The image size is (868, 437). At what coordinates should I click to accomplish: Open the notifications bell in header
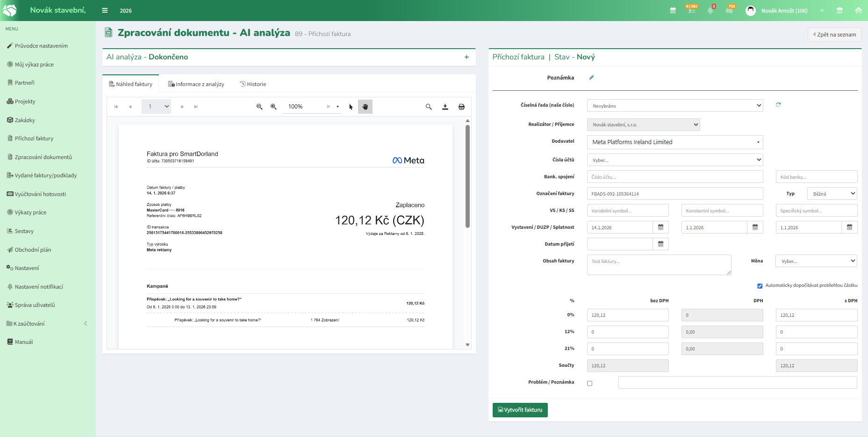[710, 10]
